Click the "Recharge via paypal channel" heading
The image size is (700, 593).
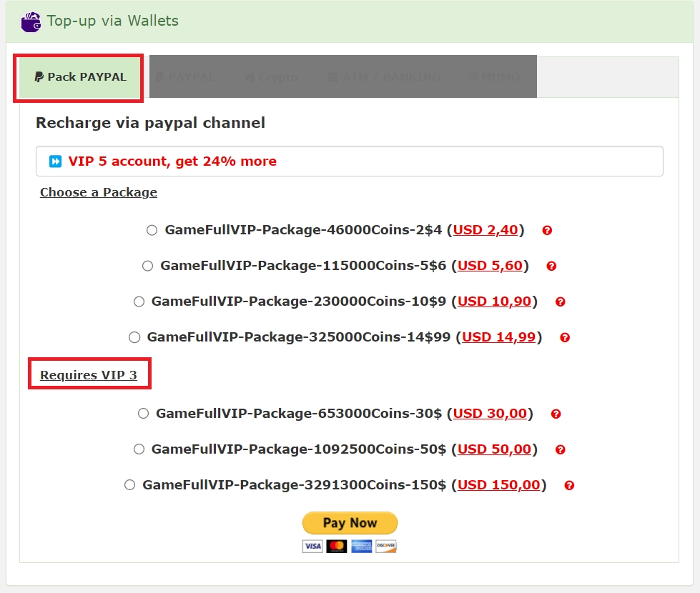pyautogui.click(x=150, y=123)
